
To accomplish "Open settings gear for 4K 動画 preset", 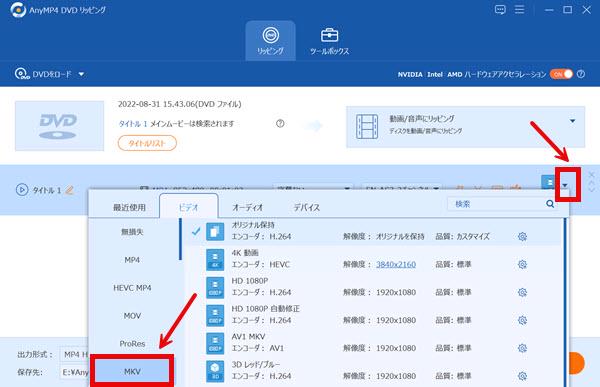I will tap(522, 264).
